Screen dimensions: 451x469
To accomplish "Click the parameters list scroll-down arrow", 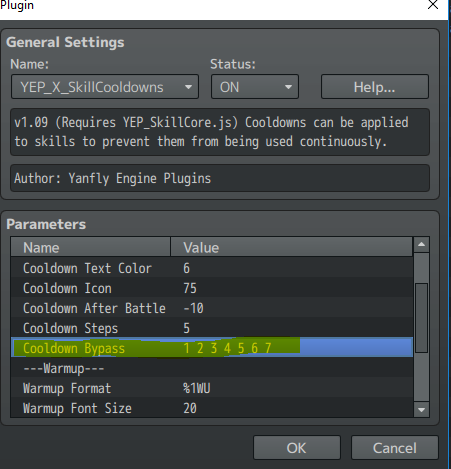I will coord(421,409).
